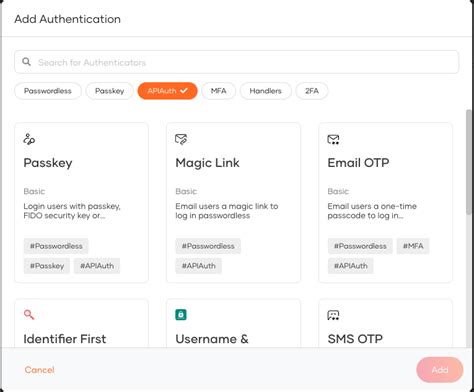Click 'Basic' label on Magic Link card
474x392 pixels.
[186, 191]
